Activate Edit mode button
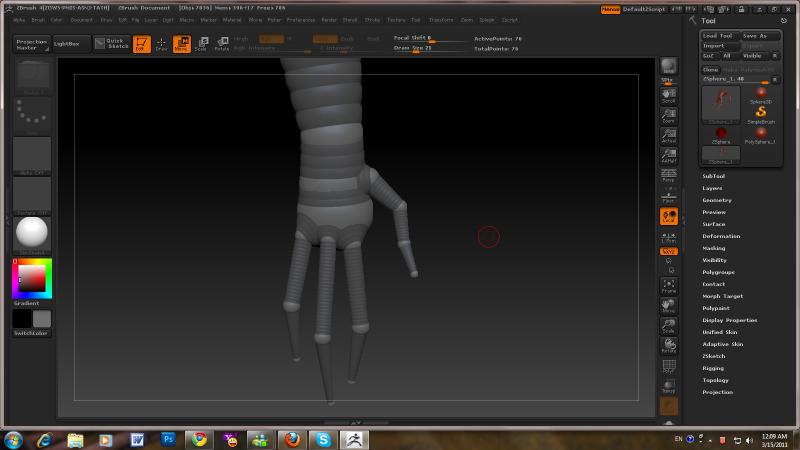 141,44
